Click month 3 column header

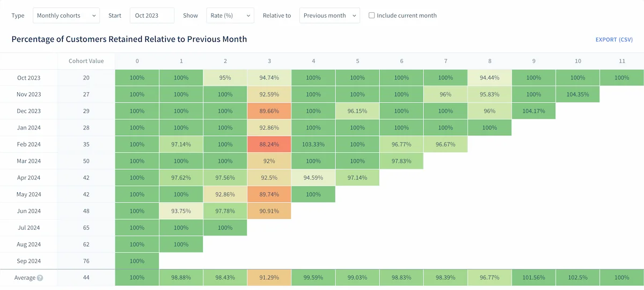[269, 61]
